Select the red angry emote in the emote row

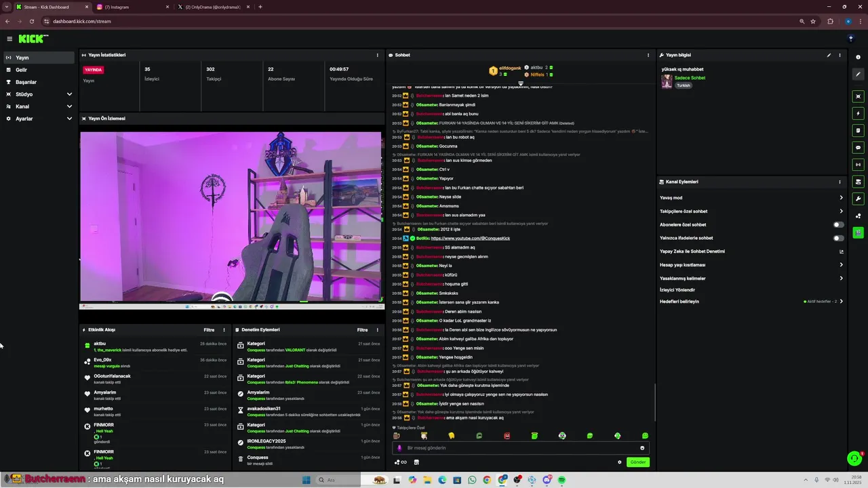coord(507,436)
